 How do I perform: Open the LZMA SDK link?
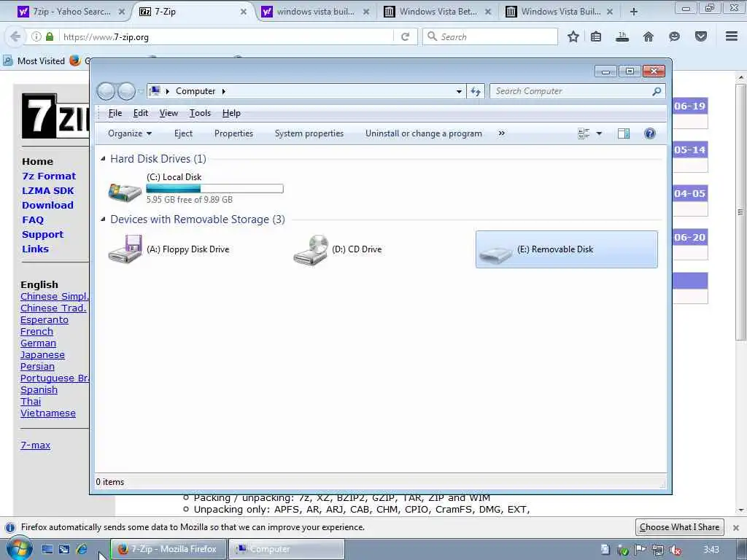click(47, 190)
